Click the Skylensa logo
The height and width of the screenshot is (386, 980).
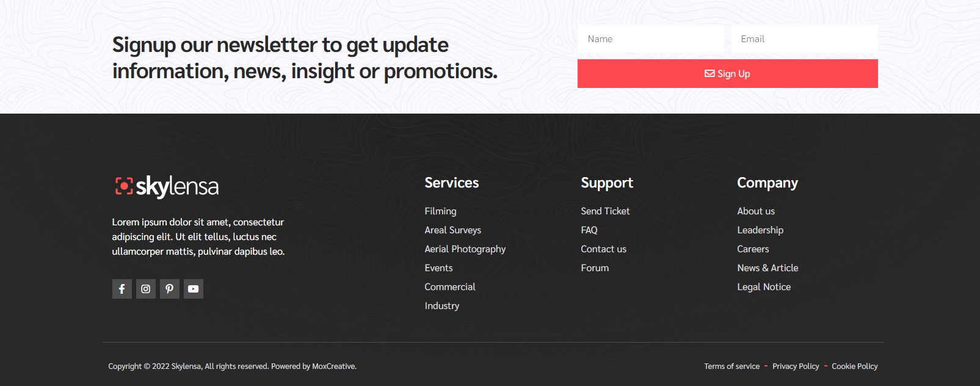[167, 186]
